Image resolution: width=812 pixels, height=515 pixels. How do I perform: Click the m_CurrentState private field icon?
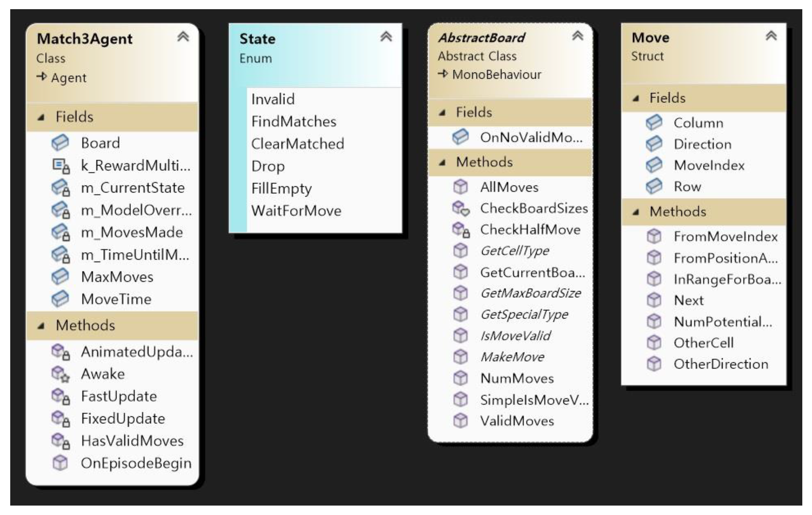[61, 188]
